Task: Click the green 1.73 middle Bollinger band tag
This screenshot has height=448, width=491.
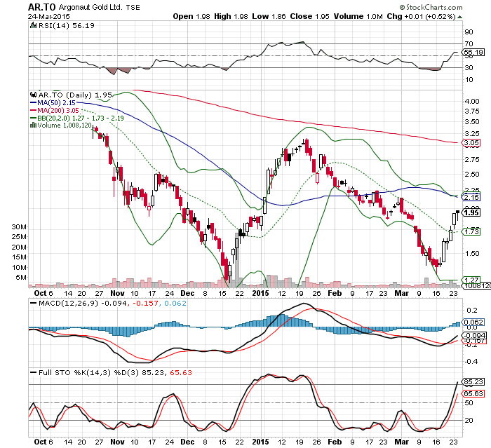Action: 471,231
